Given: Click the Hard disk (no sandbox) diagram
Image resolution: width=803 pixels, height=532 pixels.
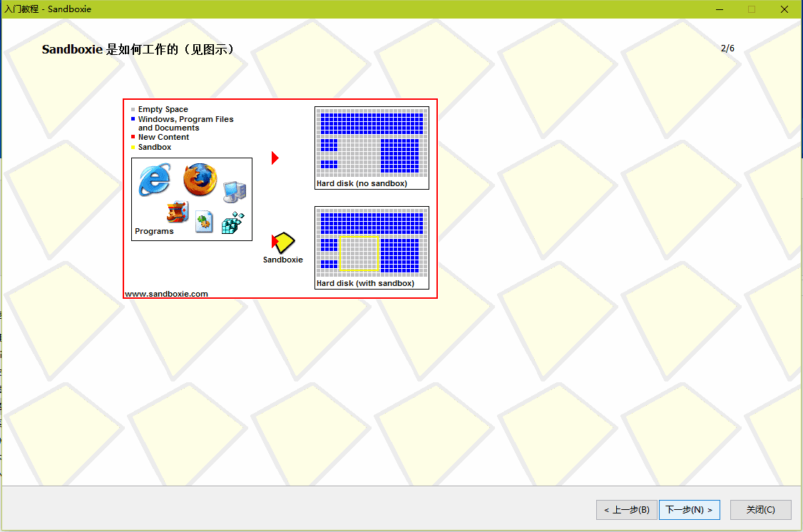Looking at the screenshot, I should (x=372, y=143).
